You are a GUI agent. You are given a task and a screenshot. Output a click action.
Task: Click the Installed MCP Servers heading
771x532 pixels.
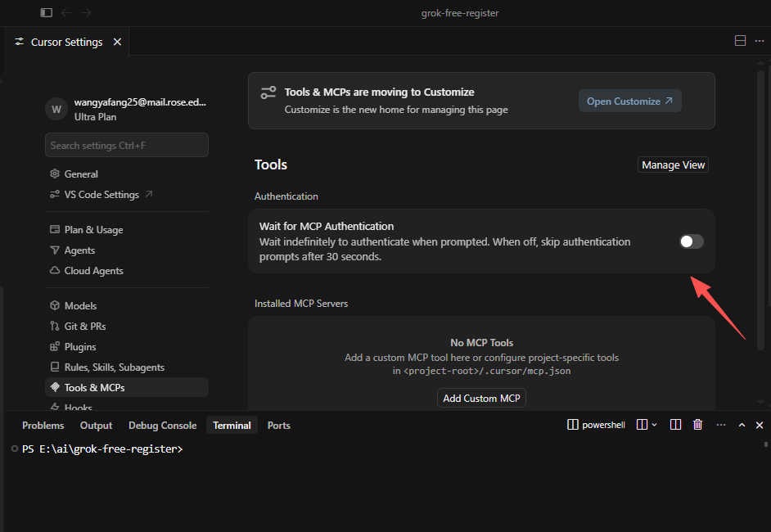point(301,304)
